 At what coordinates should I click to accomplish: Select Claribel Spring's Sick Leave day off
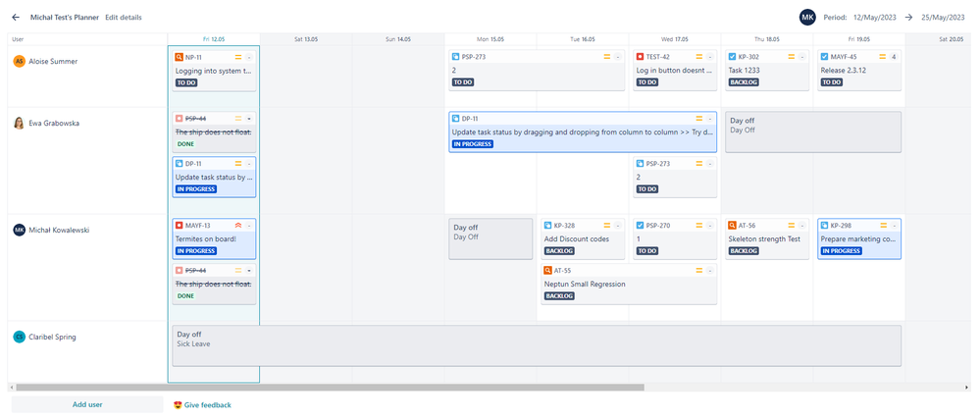[537, 345]
